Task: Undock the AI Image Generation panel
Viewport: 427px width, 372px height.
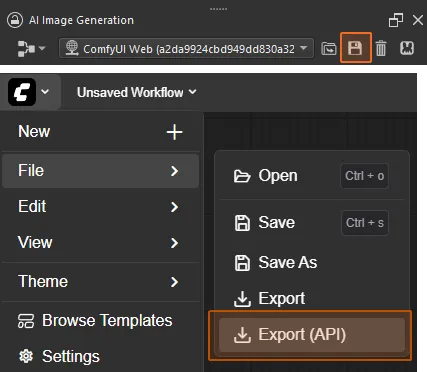Action: pyautogui.click(x=396, y=20)
